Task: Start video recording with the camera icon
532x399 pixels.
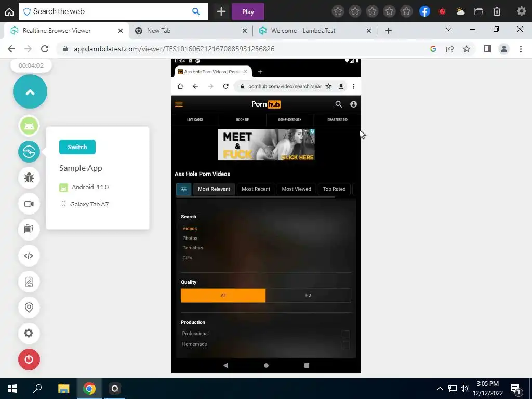Action: click(29, 204)
